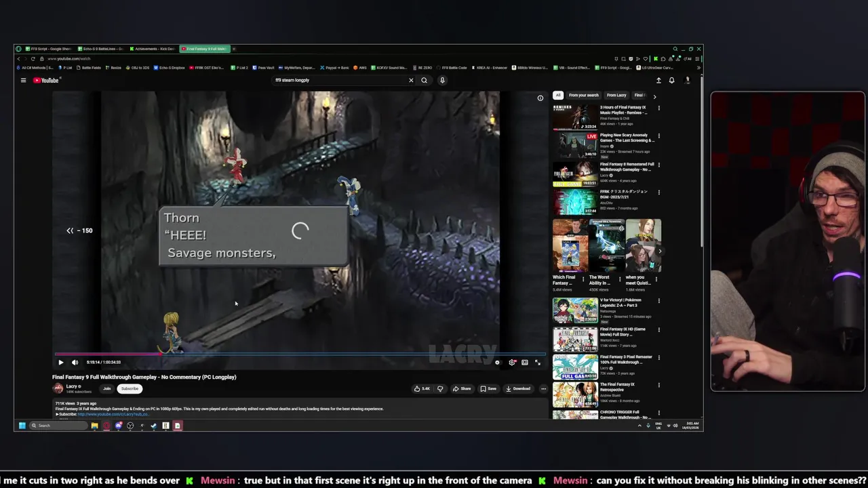Open options for 3 Hours of Final Fantasy IX Music

point(658,108)
